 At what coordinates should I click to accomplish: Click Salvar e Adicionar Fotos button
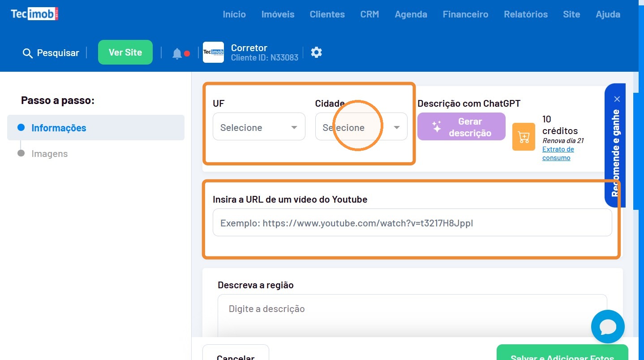(562, 352)
